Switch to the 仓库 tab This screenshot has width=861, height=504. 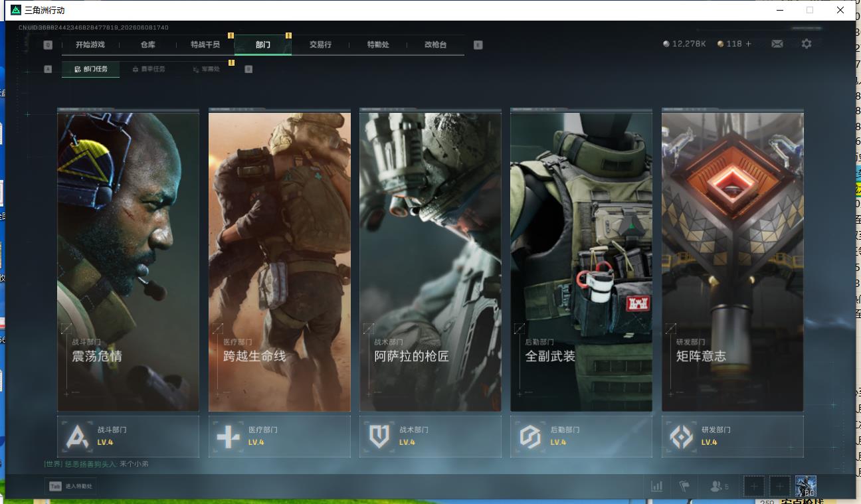(147, 44)
